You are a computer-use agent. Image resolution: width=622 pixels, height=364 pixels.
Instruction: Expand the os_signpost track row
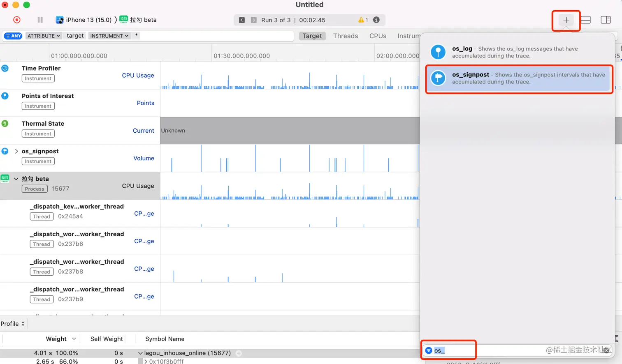click(16, 151)
